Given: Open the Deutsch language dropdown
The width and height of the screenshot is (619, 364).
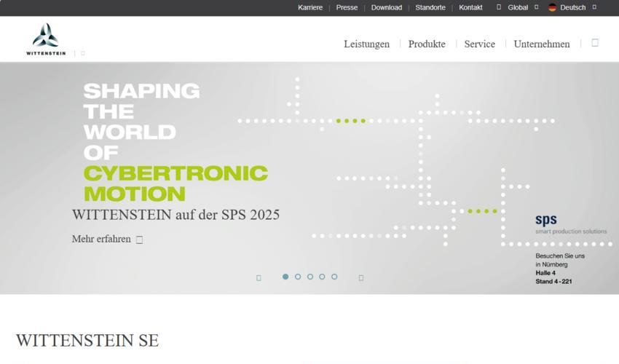Looking at the screenshot, I should (x=573, y=7).
